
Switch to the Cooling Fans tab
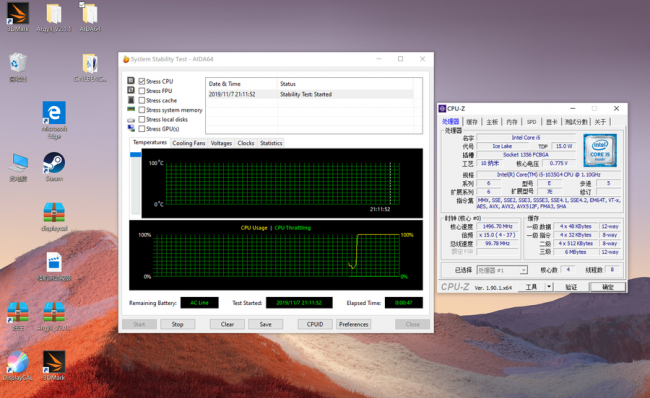point(189,143)
